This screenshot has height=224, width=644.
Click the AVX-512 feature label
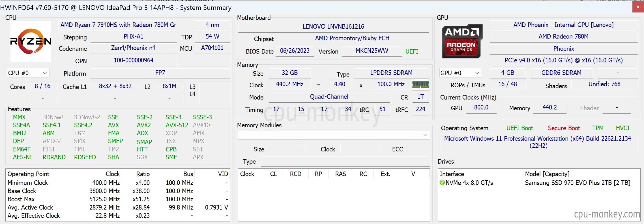click(177, 125)
